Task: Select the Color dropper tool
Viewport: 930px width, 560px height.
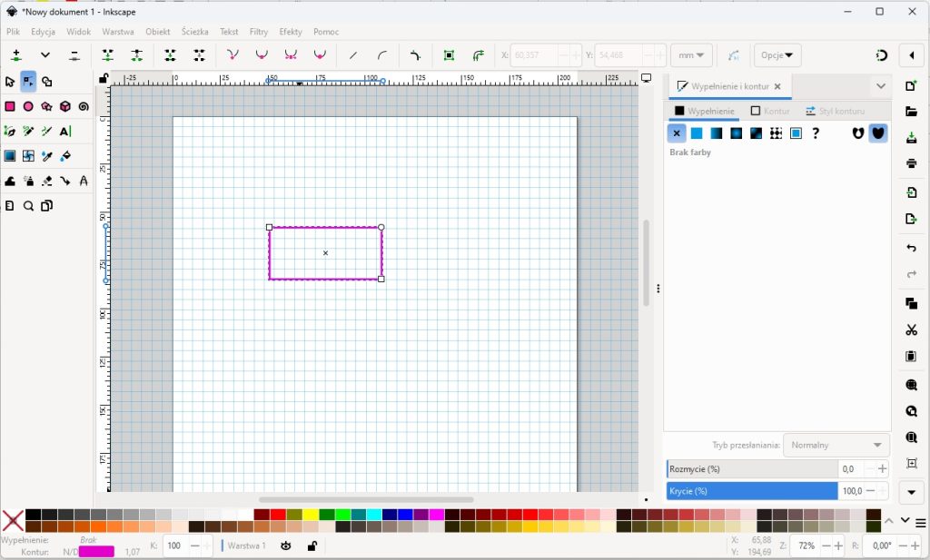Action: 47,156
